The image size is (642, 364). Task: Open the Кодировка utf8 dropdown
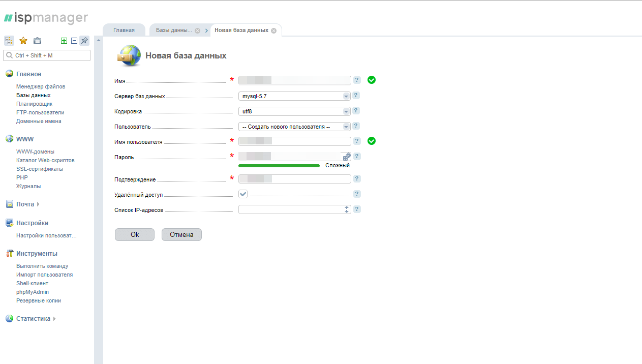[x=295, y=111]
